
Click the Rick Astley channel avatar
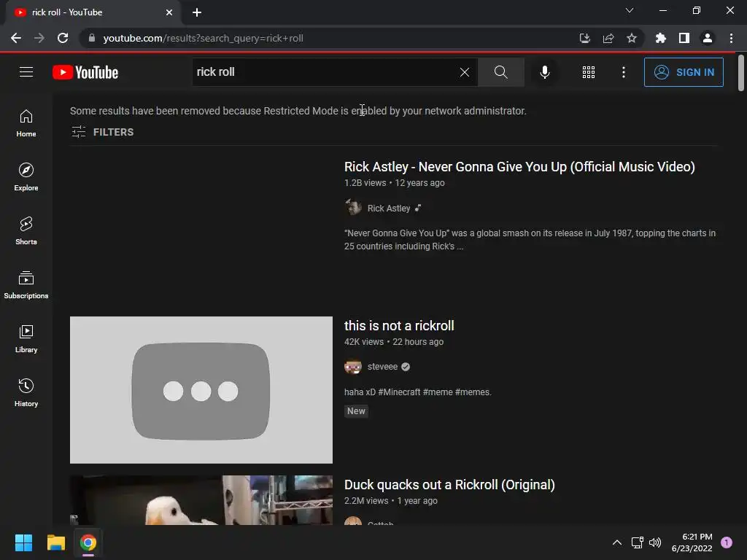353,208
